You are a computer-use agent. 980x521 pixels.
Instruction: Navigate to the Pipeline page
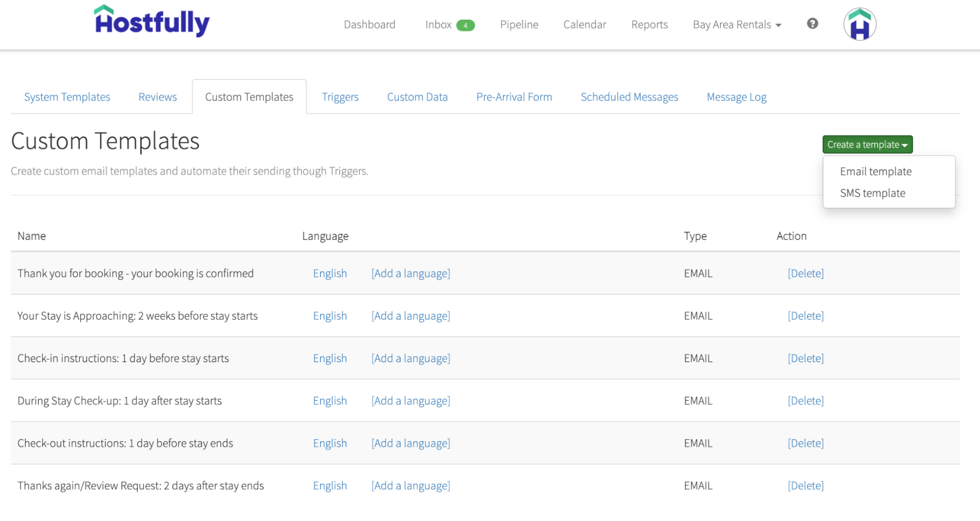click(519, 25)
